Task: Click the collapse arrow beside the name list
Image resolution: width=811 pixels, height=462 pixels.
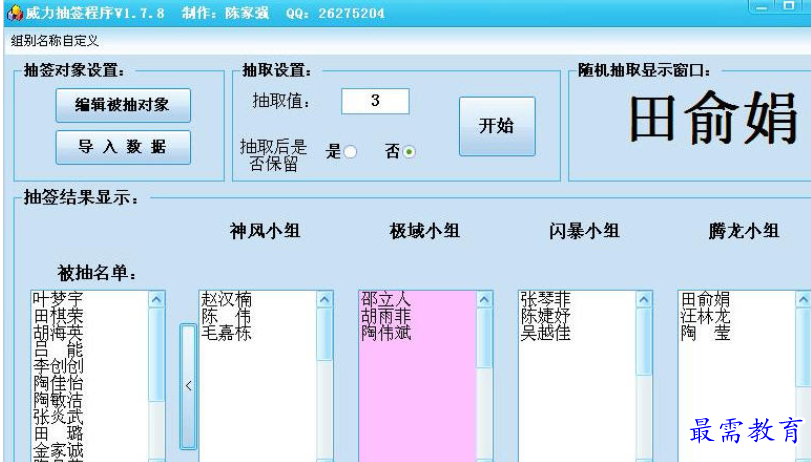Action: pyautogui.click(x=188, y=386)
